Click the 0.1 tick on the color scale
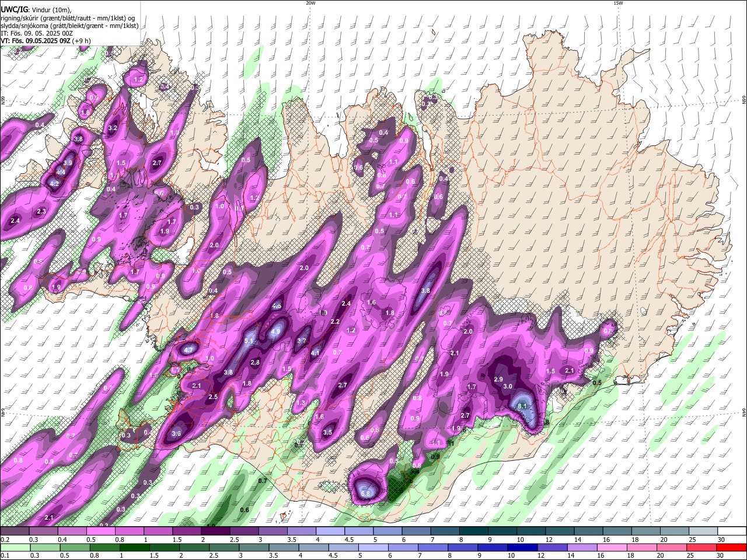The image size is (747, 560). point(4,555)
